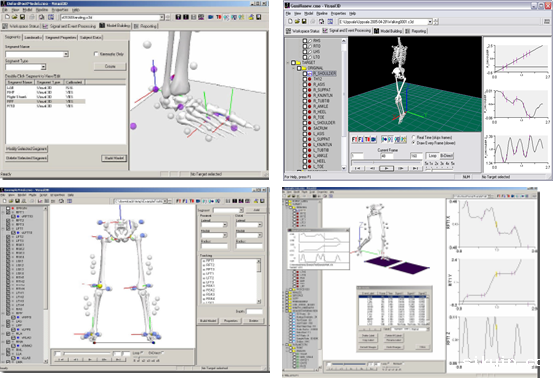Click the skip-to-last-frame icon in the black-view window
Screen dimensions: 553x378
click(415, 169)
